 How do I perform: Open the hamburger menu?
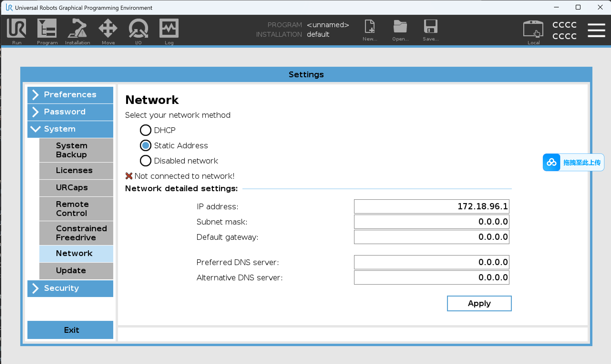tap(596, 30)
